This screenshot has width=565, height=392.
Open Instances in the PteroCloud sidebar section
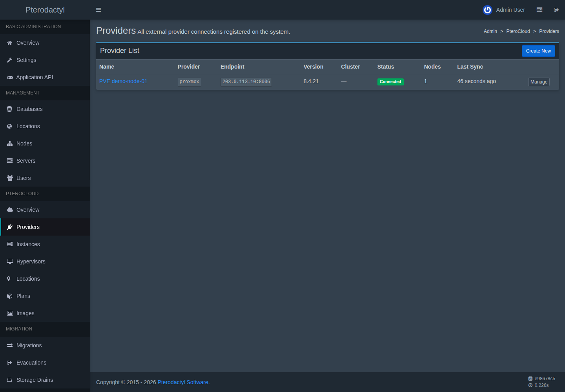tap(45, 244)
